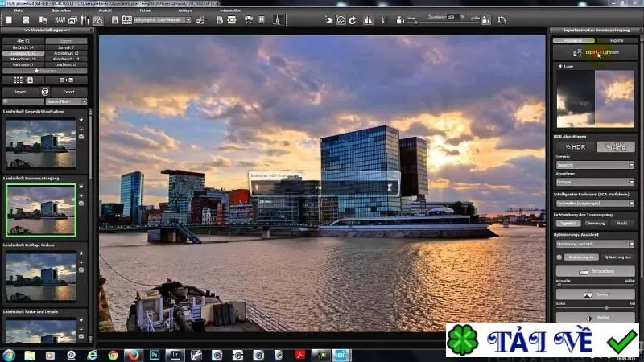Click the new project document icon
The height and width of the screenshot is (362, 644).
coord(9,19)
